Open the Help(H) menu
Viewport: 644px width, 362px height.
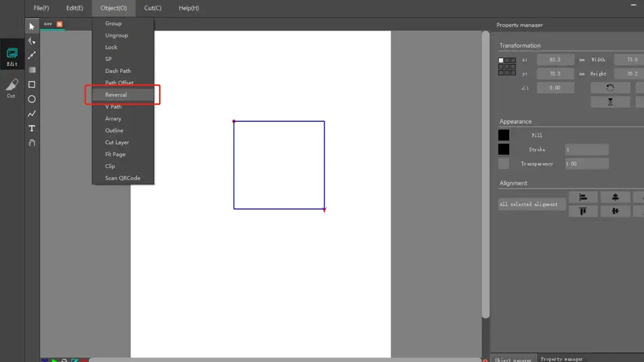pos(189,8)
